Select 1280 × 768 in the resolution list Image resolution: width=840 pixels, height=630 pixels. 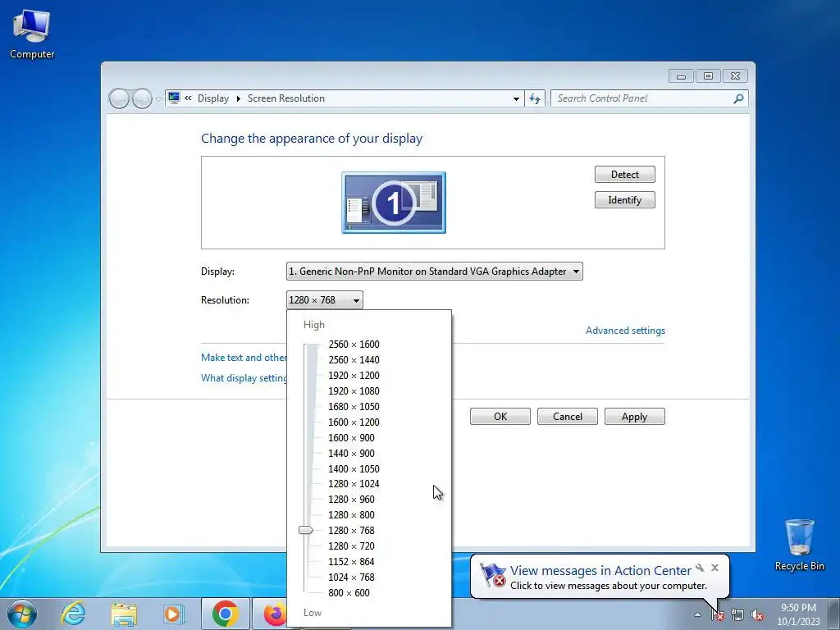pos(351,531)
